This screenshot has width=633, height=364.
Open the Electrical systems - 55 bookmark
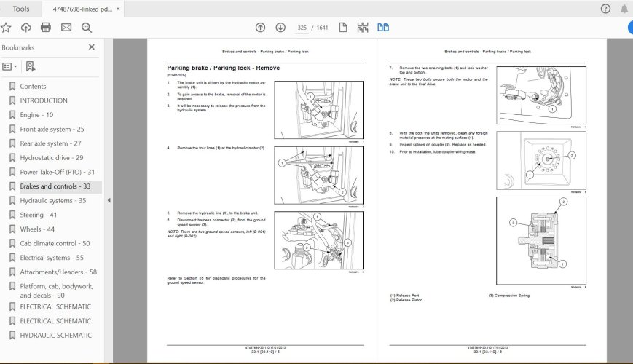click(x=52, y=258)
